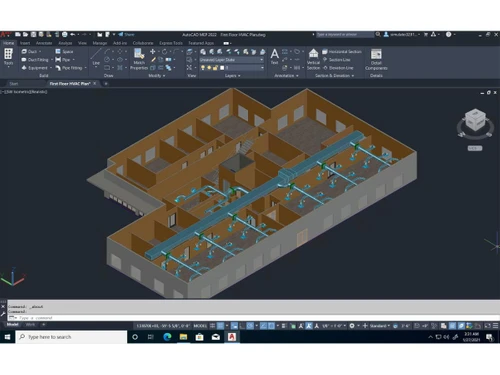The width and height of the screenshot is (500, 375).
Task: Expand the Annotation panel
Action: [286, 76]
